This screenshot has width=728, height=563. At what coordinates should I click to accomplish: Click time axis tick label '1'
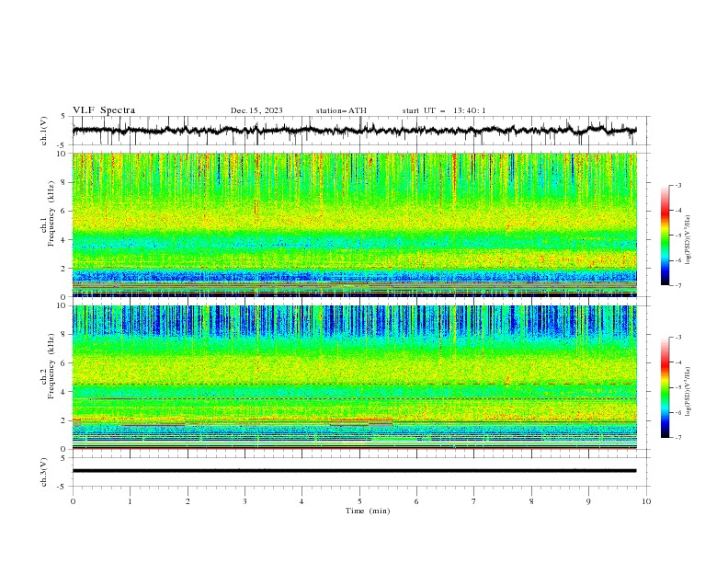click(x=130, y=501)
